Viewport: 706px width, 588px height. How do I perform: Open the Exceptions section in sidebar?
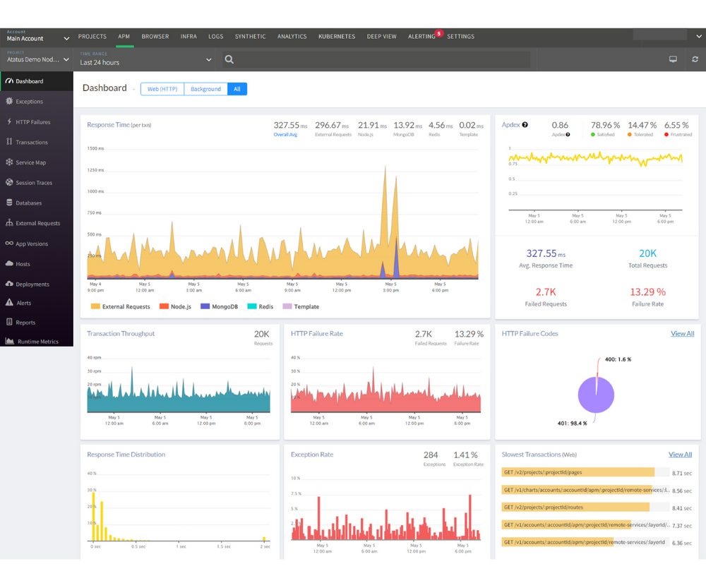(x=32, y=101)
